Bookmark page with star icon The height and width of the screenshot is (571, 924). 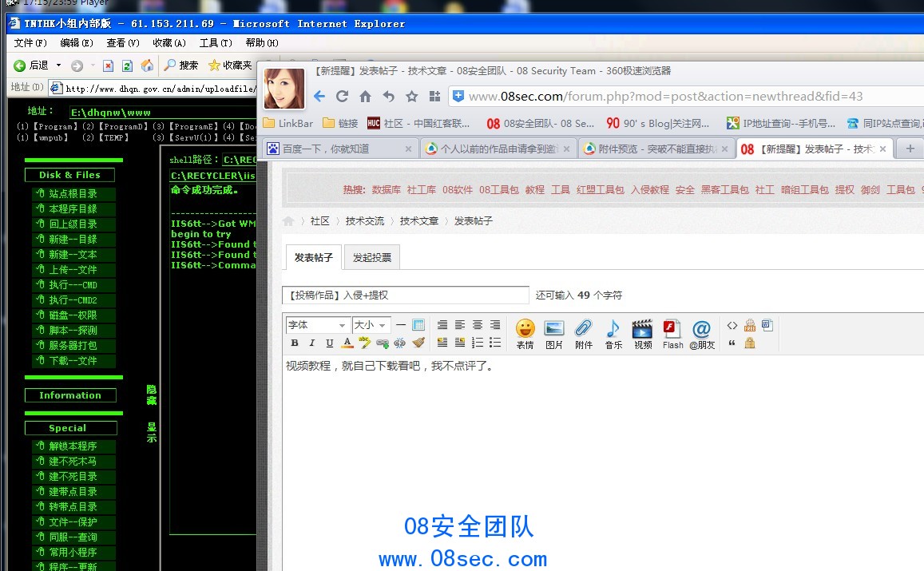[x=412, y=96]
